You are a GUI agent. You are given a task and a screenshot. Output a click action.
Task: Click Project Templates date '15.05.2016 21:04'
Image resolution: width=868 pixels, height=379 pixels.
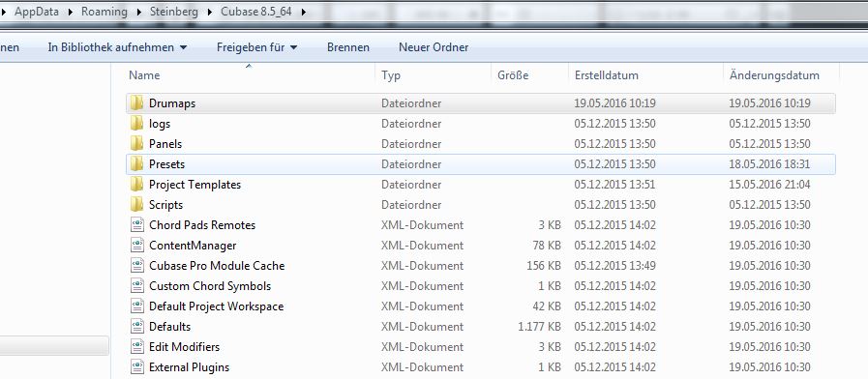click(769, 185)
